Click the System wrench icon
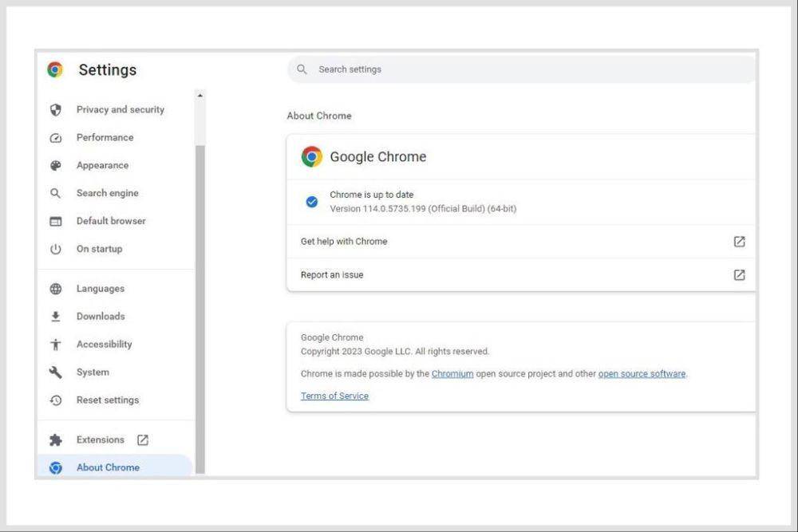 (x=56, y=372)
